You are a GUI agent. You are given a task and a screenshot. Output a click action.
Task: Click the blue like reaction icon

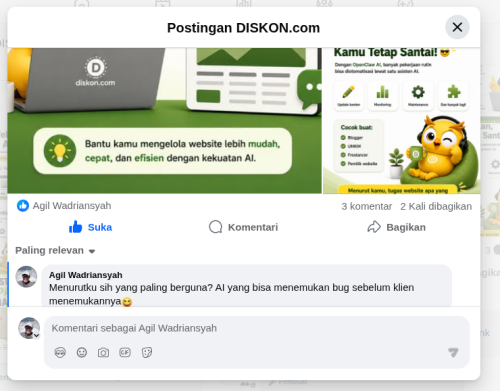coord(23,206)
